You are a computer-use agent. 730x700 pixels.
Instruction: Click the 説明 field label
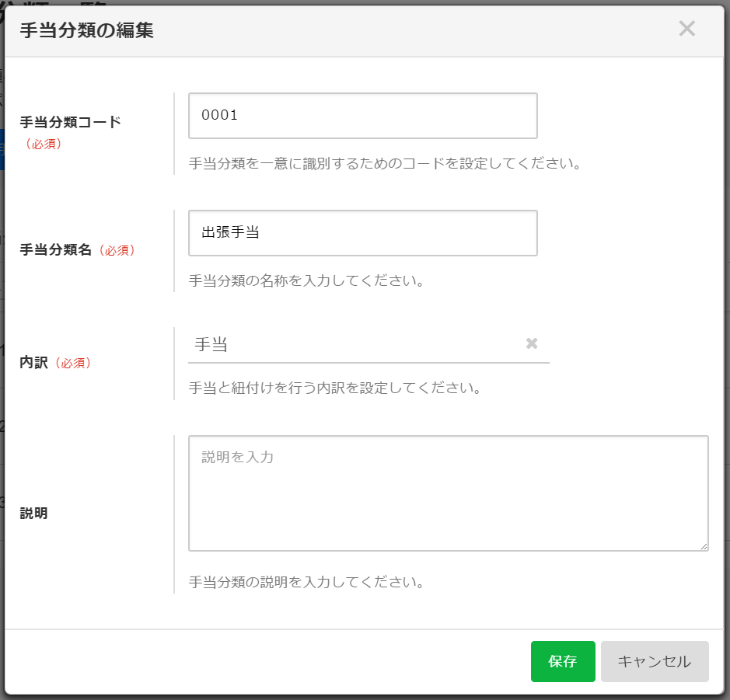click(x=33, y=514)
